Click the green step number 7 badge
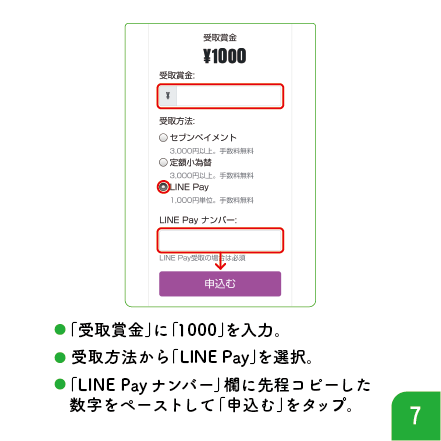The height and width of the screenshot is (441, 441). coord(416,416)
